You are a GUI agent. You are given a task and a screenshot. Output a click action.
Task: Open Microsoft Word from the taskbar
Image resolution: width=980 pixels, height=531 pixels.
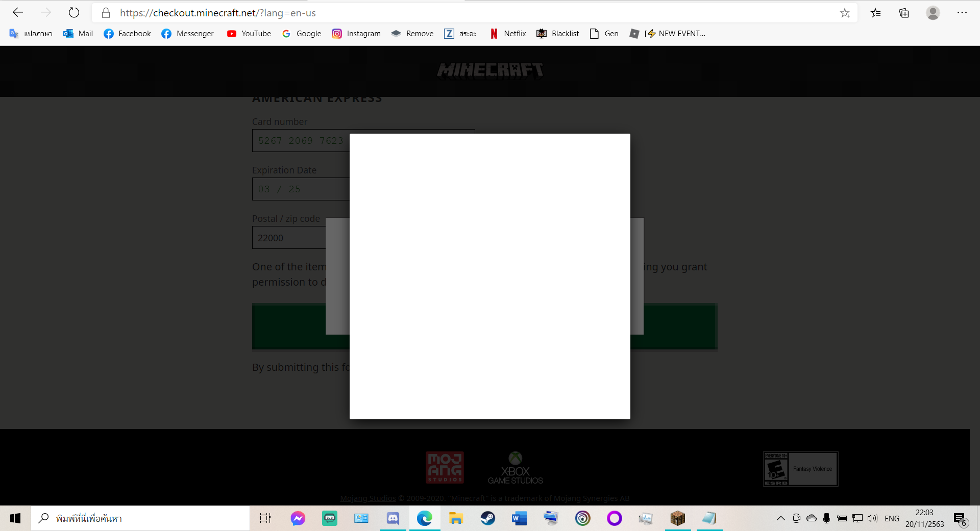tap(520, 518)
